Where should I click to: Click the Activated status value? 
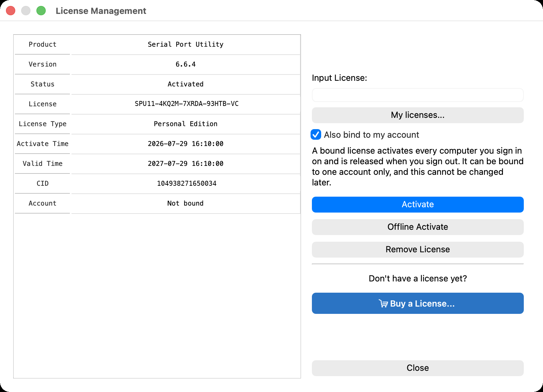185,84
